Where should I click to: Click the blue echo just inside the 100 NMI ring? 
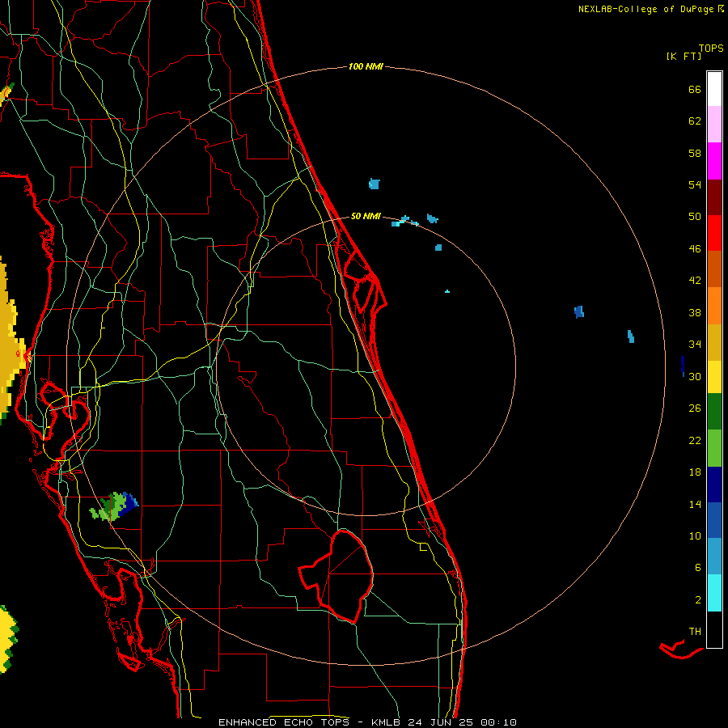pos(630,336)
